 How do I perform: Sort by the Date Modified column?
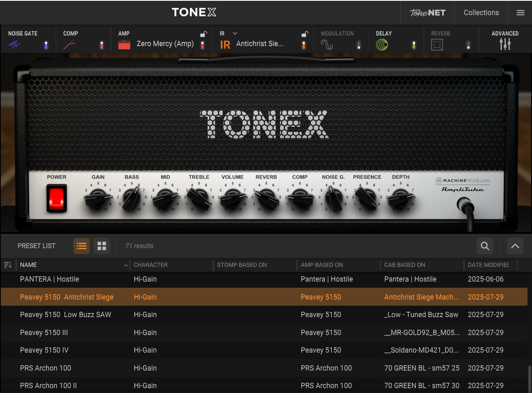pos(491,265)
